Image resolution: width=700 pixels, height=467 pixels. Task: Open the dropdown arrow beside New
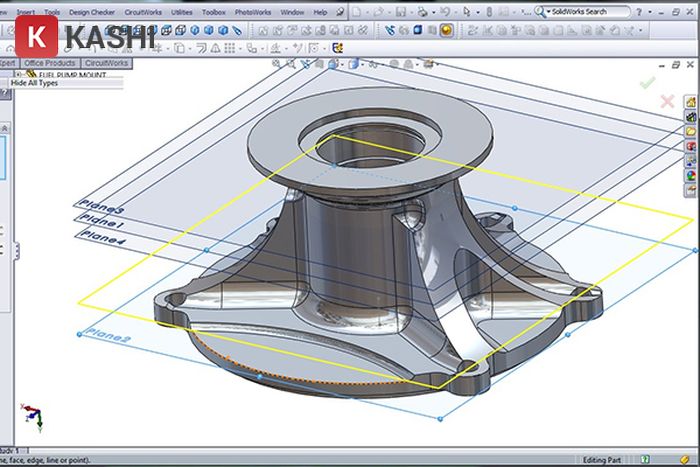(x=367, y=13)
